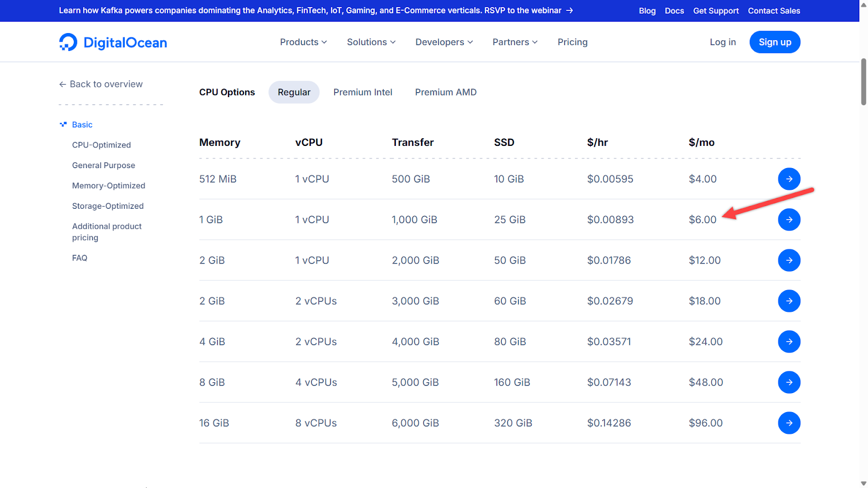Switch to Premium Intel CPU option

[x=362, y=92]
